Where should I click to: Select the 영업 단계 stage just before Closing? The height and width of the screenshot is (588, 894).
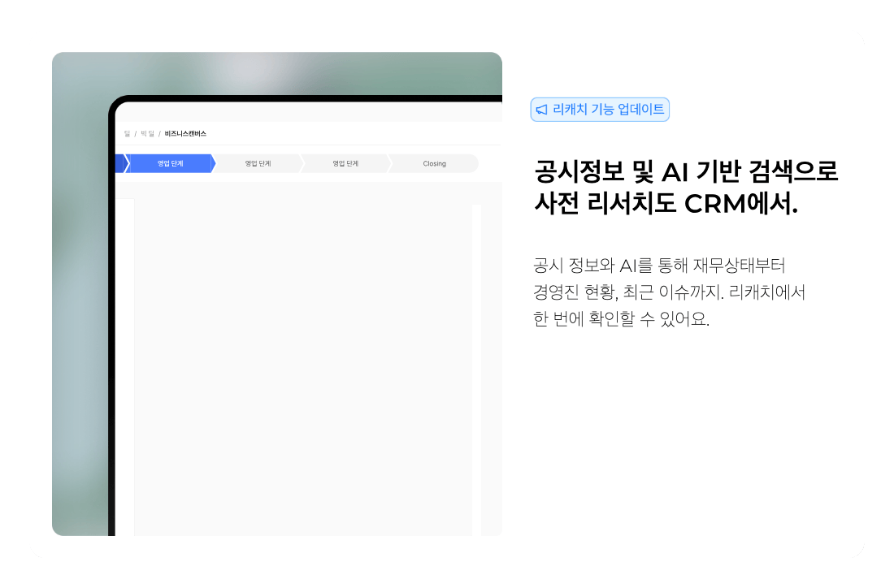pos(345,163)
